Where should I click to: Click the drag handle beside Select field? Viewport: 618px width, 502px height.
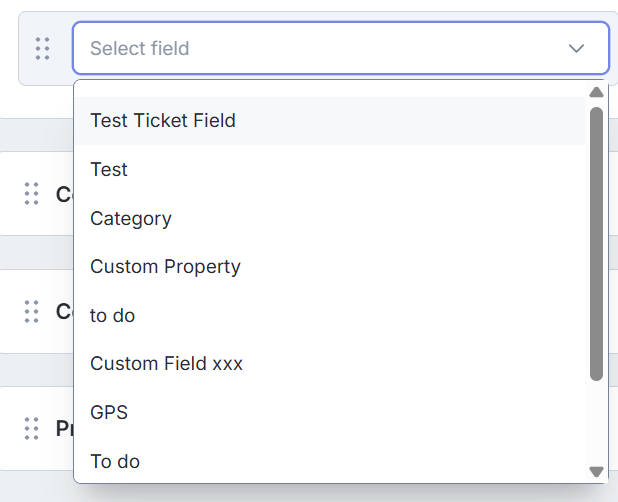pyautogui.click(x=42, y=48)
